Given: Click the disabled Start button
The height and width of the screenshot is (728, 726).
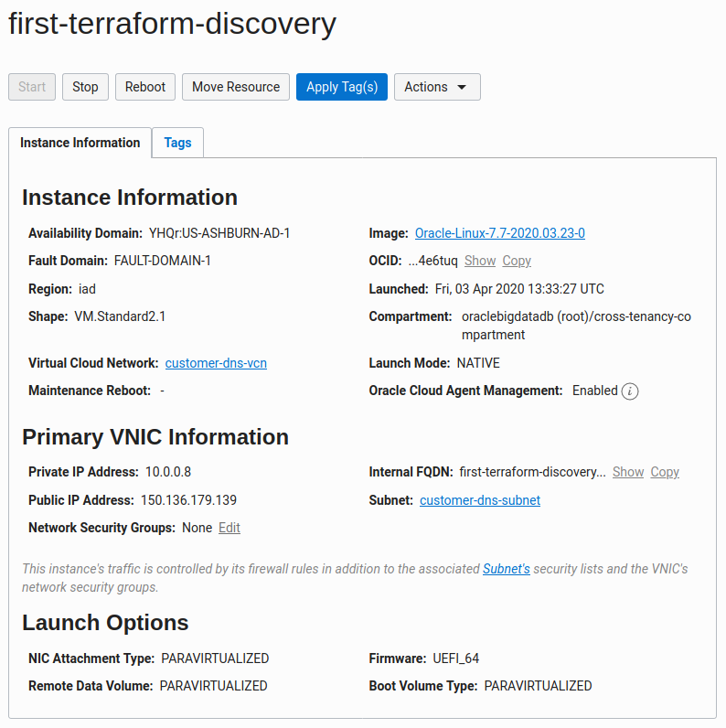Looking at the screenshot, I should tap(32, 87).
